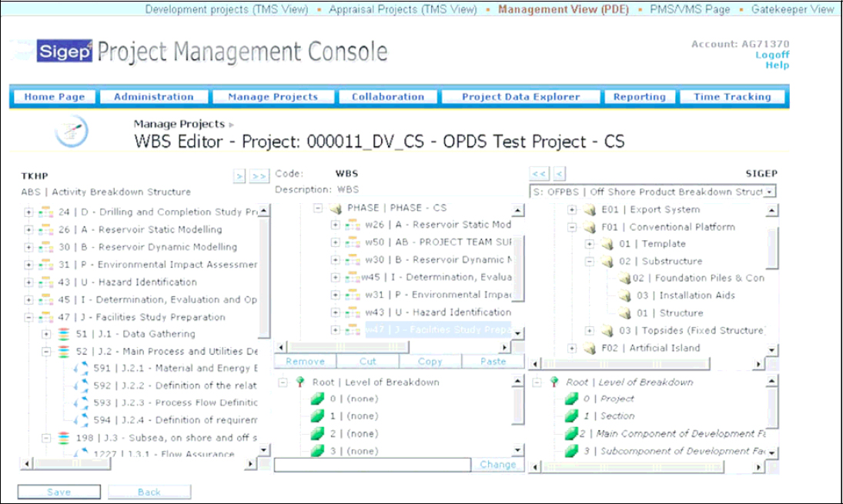Image resolution: width=843 pixels, height=504 pixels.
Task: Click green icon of 1 | Section level
Action: 571,416
